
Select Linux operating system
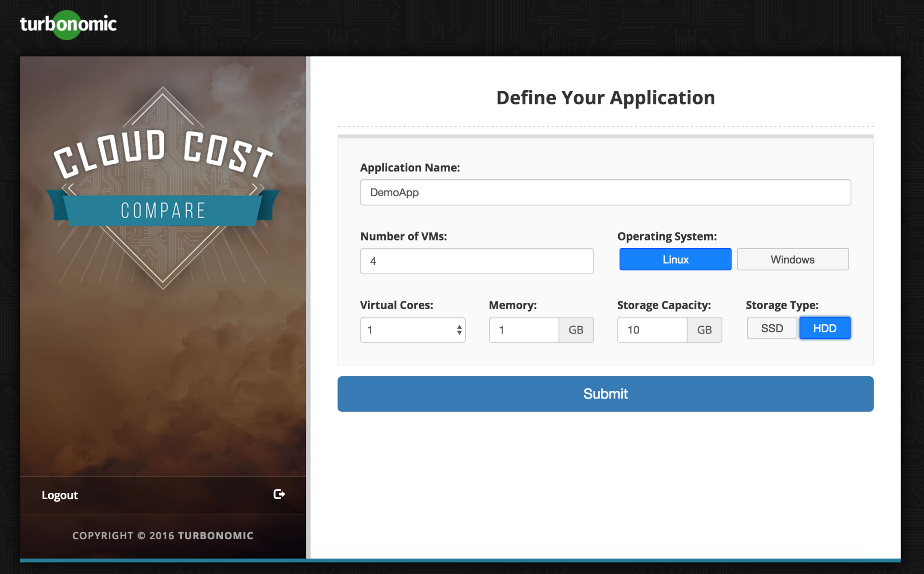point(675,259)
